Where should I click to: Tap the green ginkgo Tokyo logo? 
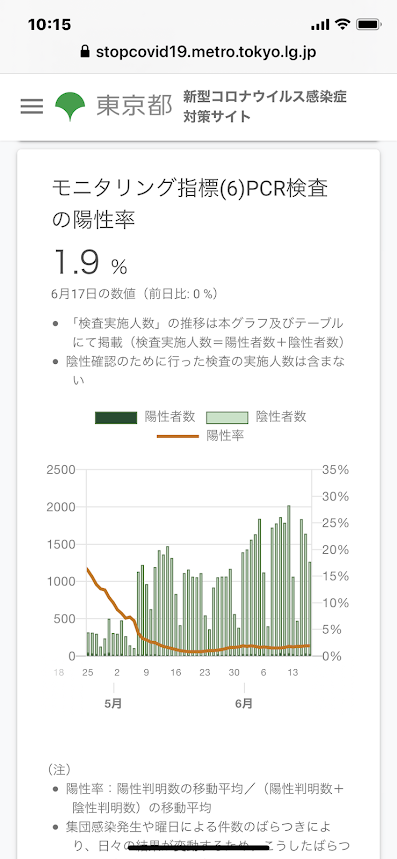point(70,106)
